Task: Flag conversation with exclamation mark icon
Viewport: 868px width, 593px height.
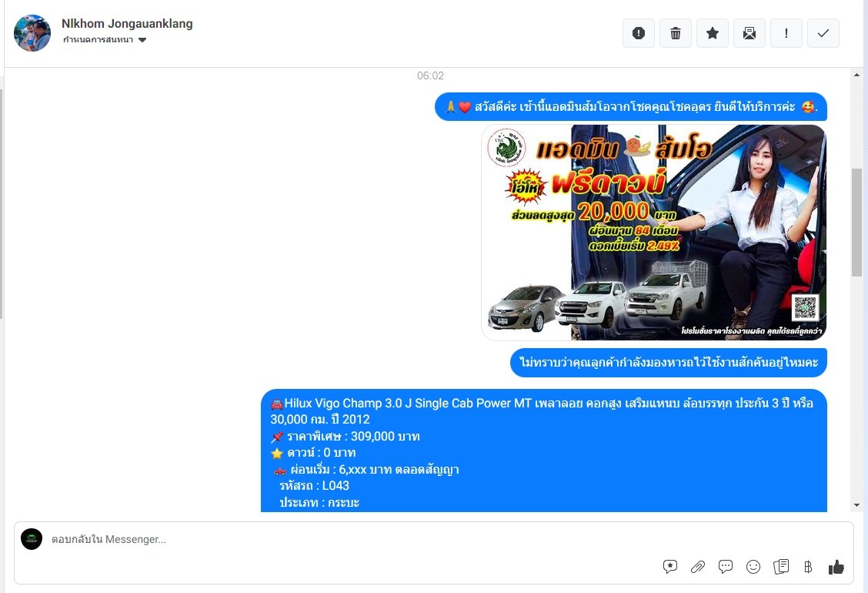Action: pos(786,33)
